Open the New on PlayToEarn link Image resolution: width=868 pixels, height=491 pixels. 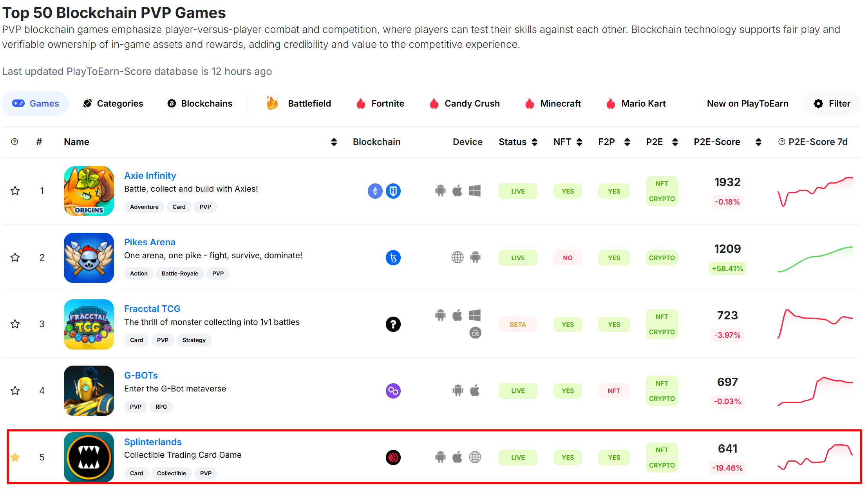click(x=747, y=104)
